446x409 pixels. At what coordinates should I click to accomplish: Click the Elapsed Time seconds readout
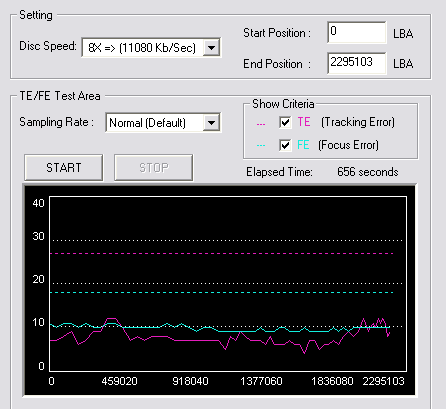tap(367, 172)
